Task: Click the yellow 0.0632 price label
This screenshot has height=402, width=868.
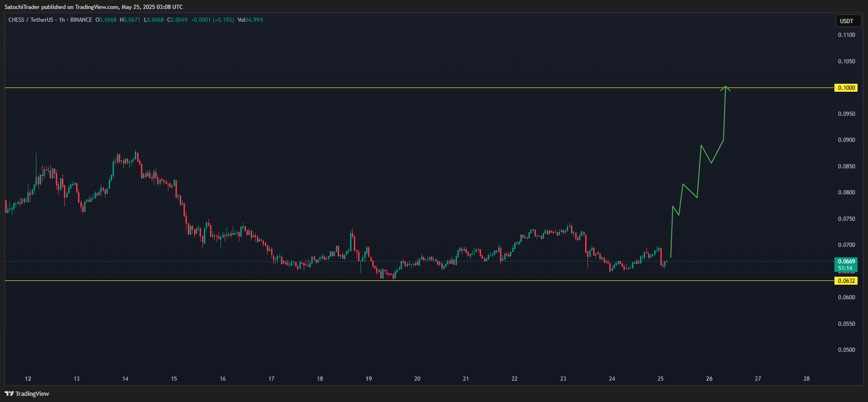Action: pos(846,281)
